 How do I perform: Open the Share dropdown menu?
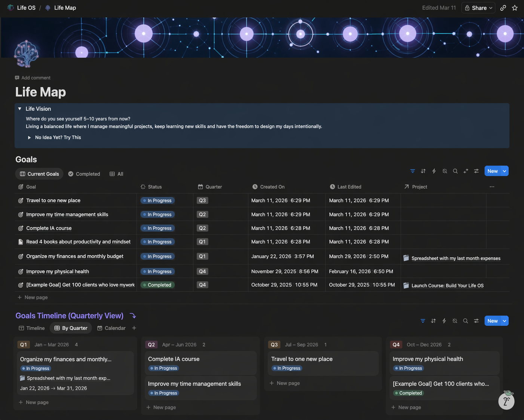click(479, 8)
